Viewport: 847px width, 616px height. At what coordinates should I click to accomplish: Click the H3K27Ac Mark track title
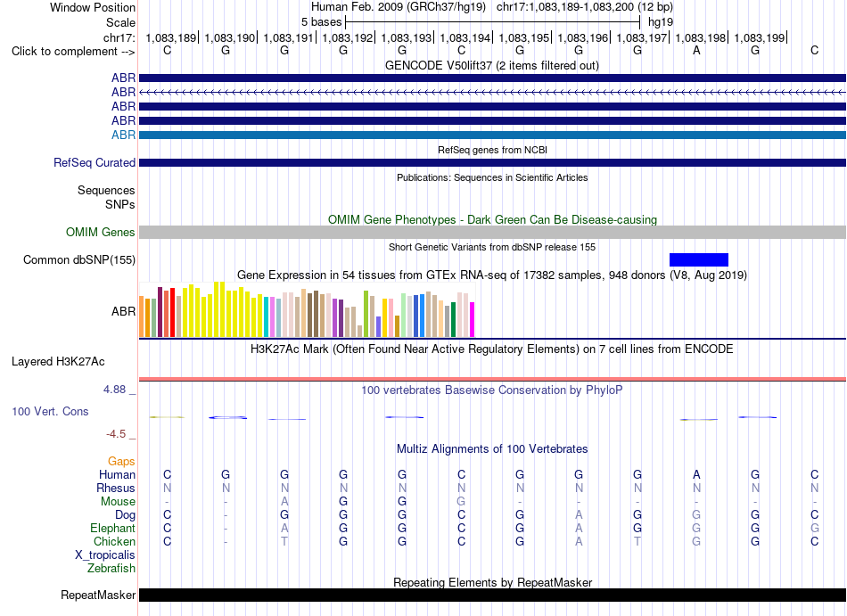point(492,349)
